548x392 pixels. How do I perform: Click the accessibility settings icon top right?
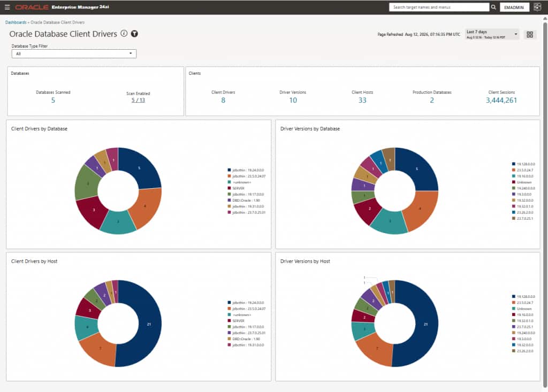537,7
